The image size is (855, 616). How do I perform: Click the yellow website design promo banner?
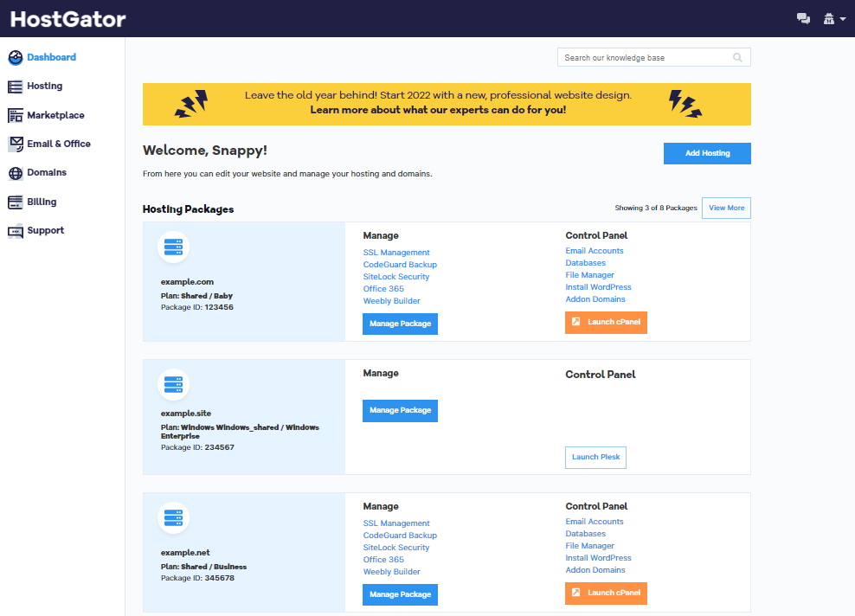447,104
